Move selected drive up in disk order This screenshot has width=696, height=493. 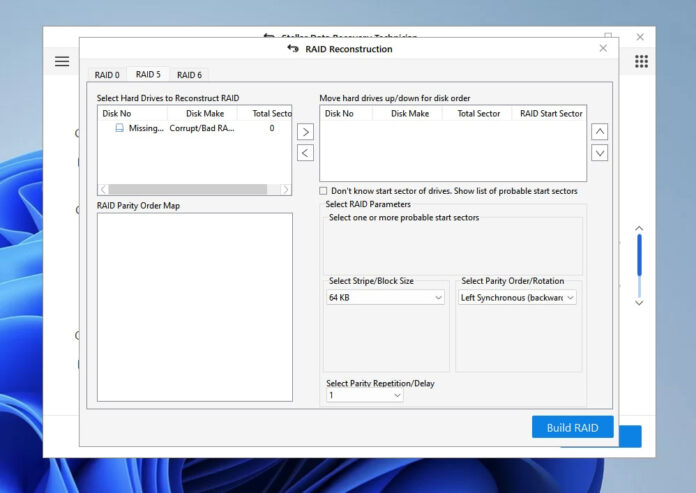(599, 131)
